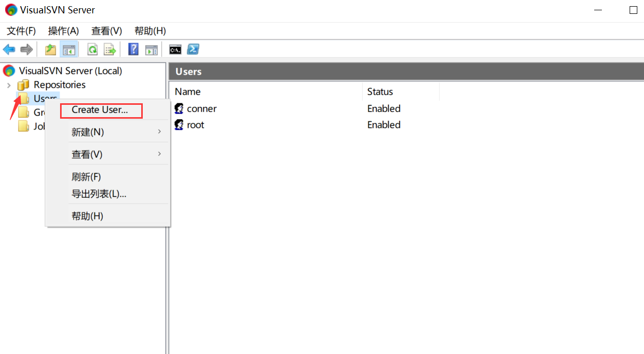Click the Repositories database icon

coord(24,85)
